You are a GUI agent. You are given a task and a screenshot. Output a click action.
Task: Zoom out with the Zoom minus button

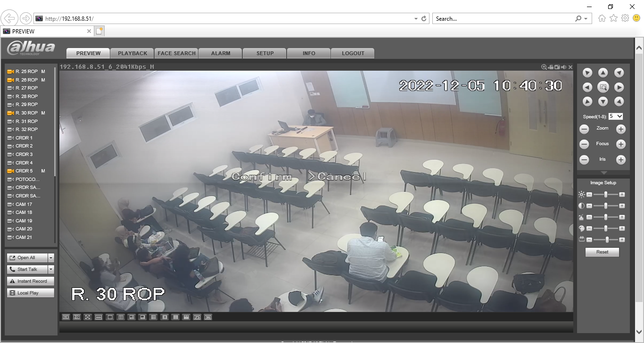(584, 129)
